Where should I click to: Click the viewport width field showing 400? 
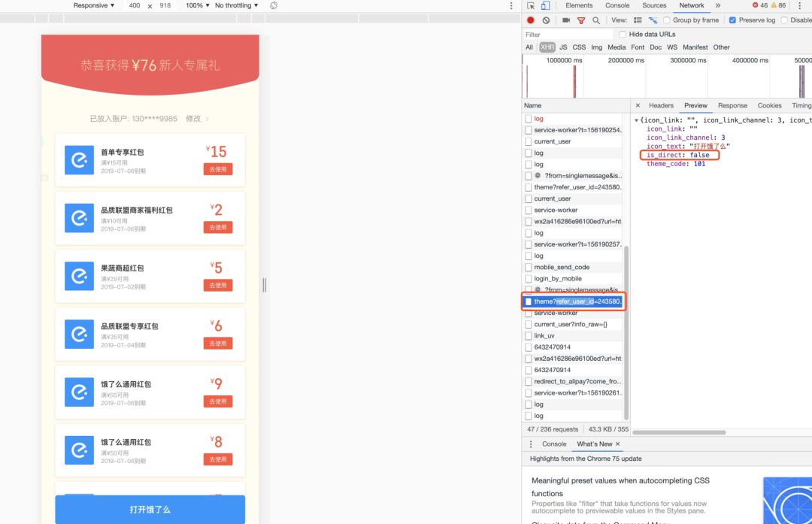[x=134, y=5]
